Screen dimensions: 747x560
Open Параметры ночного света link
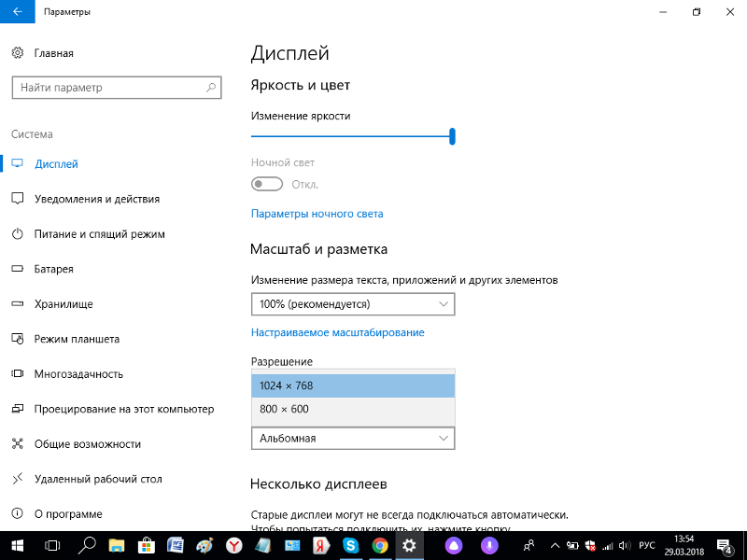[317, 214]
